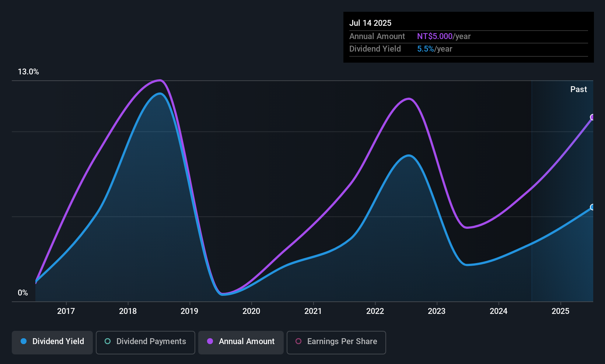Show the Earnings Per Share series
Screen dimensions: 605x364
[336, 342]
